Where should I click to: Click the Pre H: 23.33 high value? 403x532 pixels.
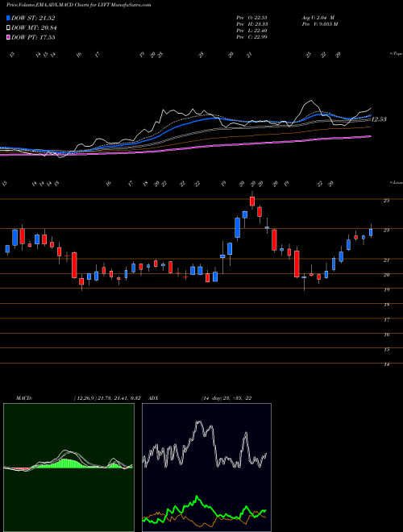(251, 24)
